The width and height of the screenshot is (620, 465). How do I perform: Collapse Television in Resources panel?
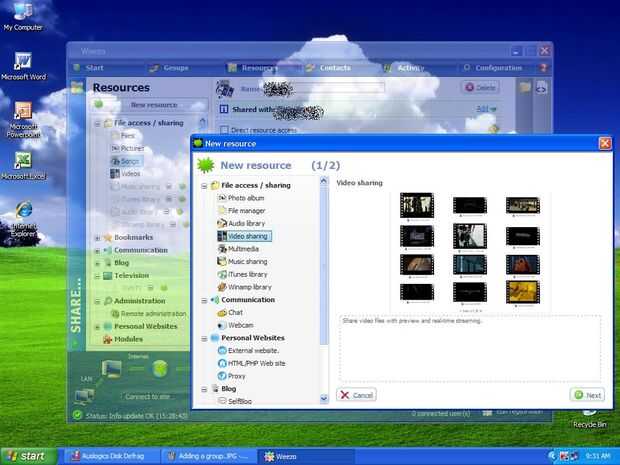point(97,276)
